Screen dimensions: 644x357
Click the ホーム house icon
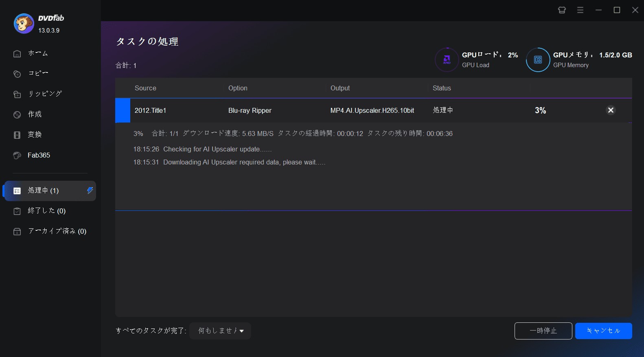click(x=17, y=53)
